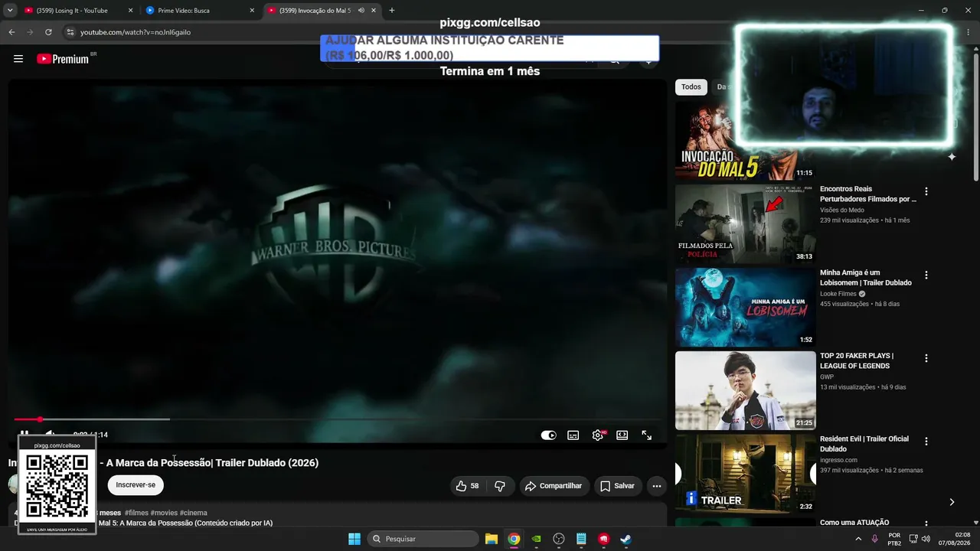The image size is (980, 551).
Task: Seek using the video progress bar
Action: (x=337, y=419)
